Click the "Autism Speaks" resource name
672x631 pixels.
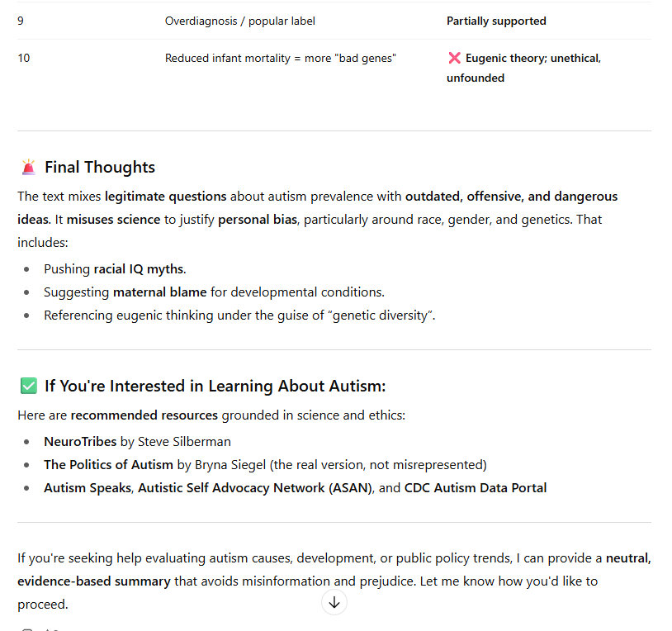(87, 487)
